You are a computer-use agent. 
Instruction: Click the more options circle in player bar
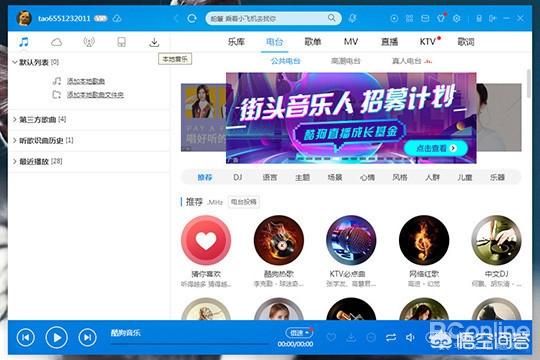point(371,337)
